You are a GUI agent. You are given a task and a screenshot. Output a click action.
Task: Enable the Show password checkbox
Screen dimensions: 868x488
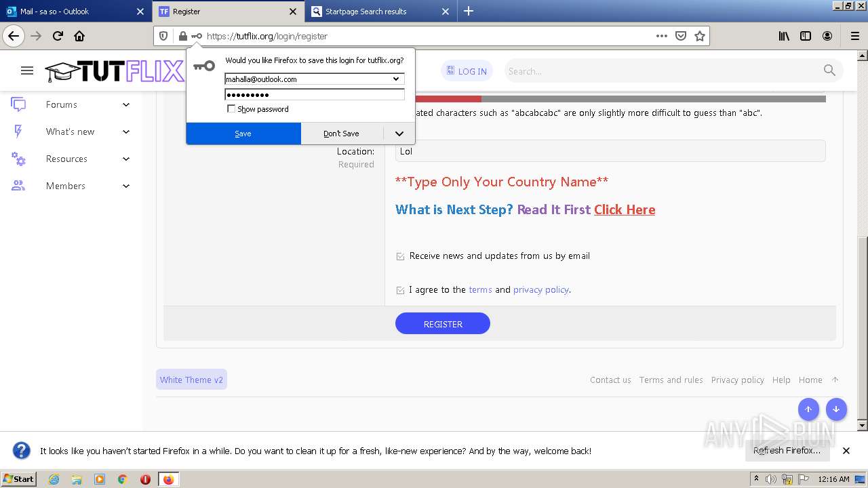coord(231,108)
